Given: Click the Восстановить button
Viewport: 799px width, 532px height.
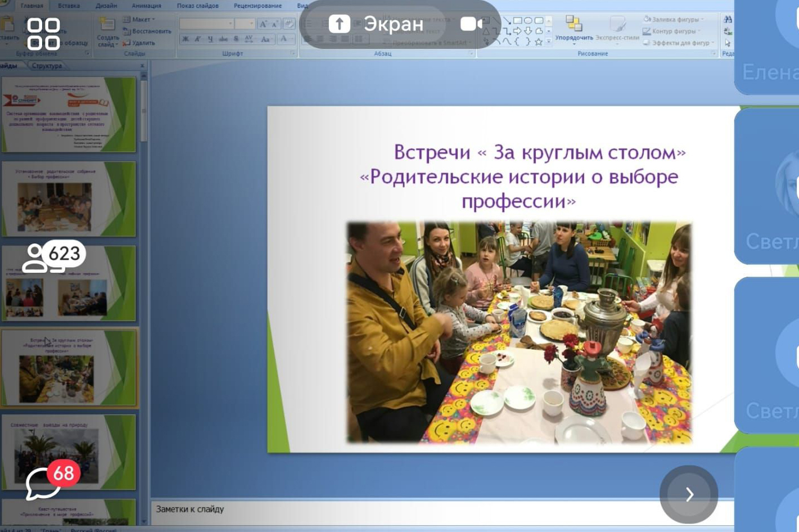Looking at the screenshot, I should pos(147,31).
